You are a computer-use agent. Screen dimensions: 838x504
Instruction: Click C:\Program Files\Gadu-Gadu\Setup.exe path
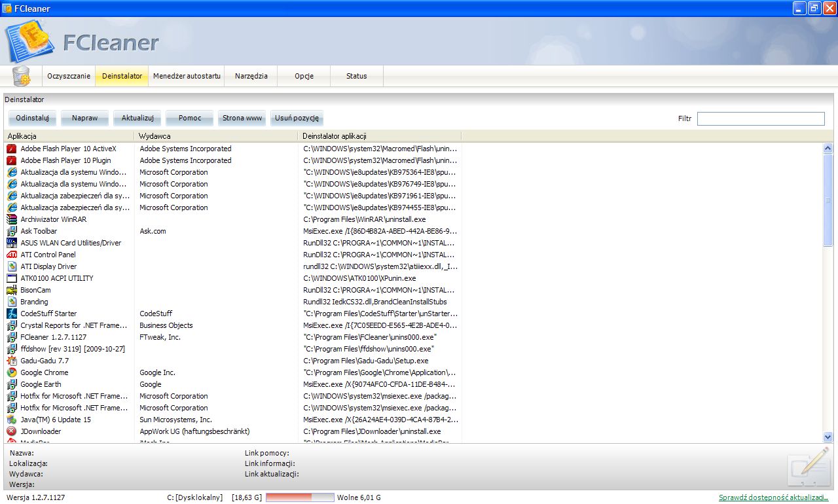366,361
